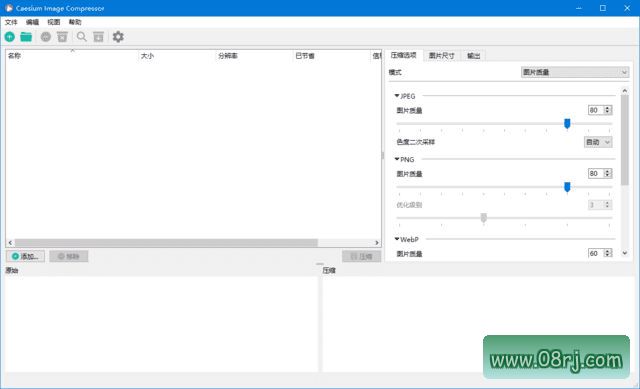Image resolution: width=640 pixels, height=389 pixels.
Task: Click the box-with-arrow toolbar icon beside the magnifier
Action: click(98, 37)
